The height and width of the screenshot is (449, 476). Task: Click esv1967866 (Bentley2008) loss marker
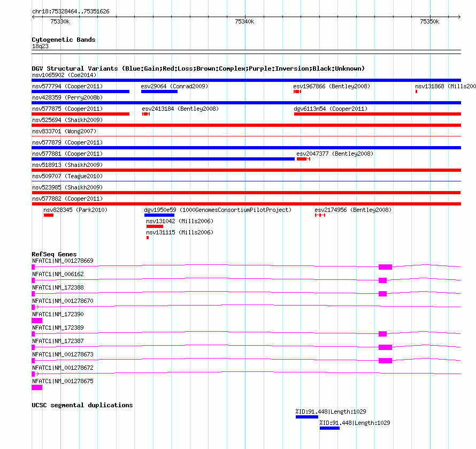297,92
